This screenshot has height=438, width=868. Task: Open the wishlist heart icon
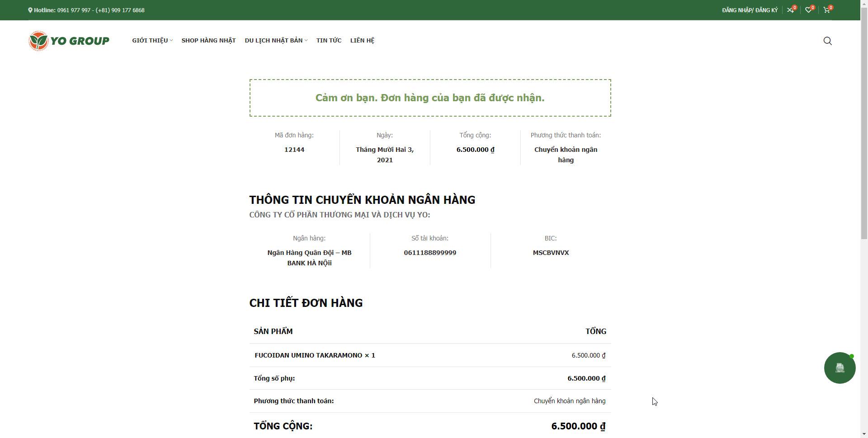click(x=808, y=10)
